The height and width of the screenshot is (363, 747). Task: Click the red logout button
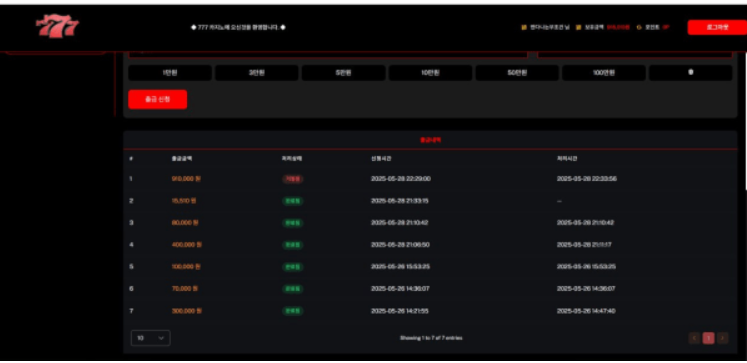point(717,27)
